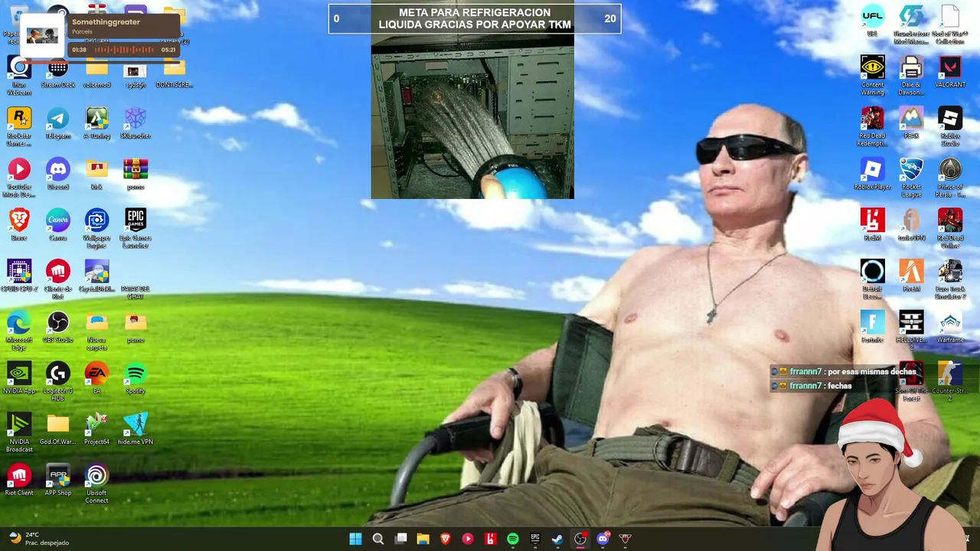Open Thunderstore Mod Manager shortcut
Screen dimensions: 980x551
[x=911, y=25]
